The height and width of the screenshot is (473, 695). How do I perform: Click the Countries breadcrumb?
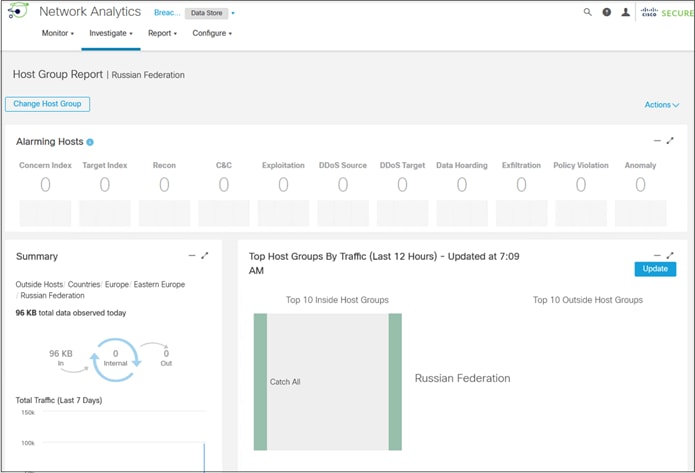click(x=84, y=285)
